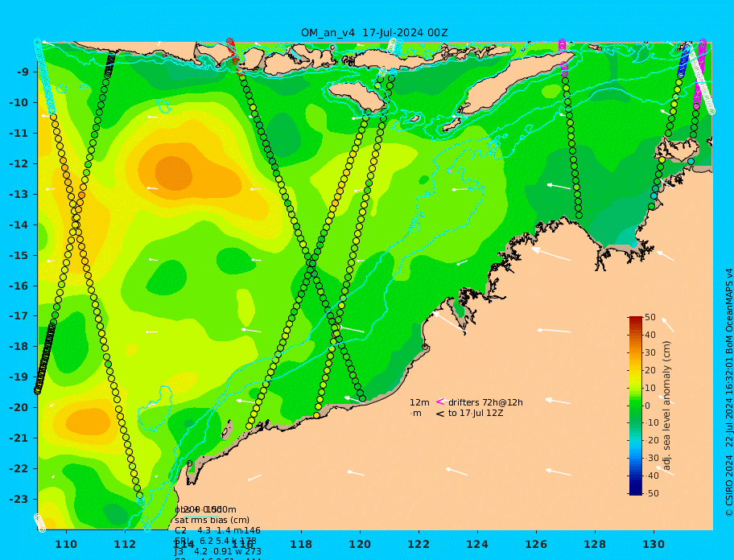Viewport: 734px width, 560px height.
Task: Click the "-10" latitude axis label
Action: tap(19, 102)
